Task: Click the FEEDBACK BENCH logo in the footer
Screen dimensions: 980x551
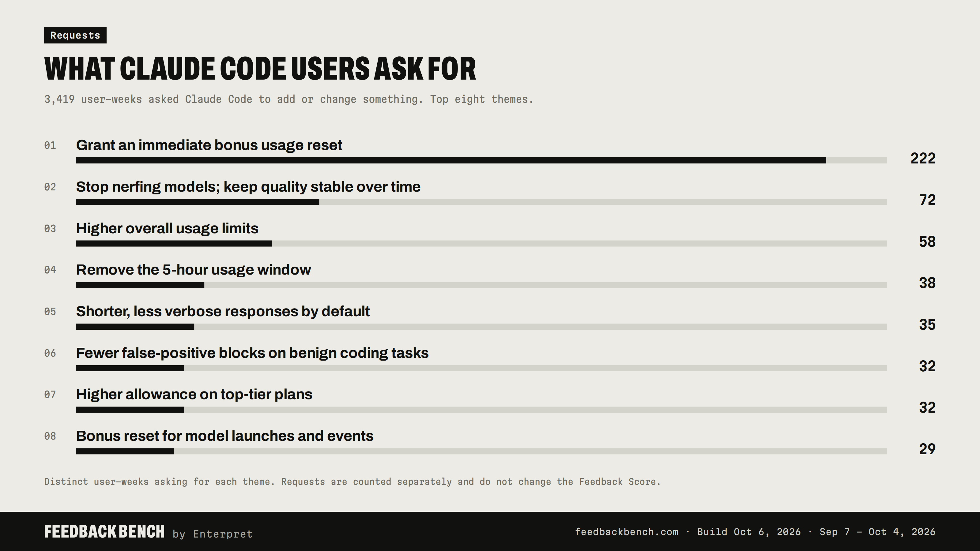Action: [x=104, y=532]
